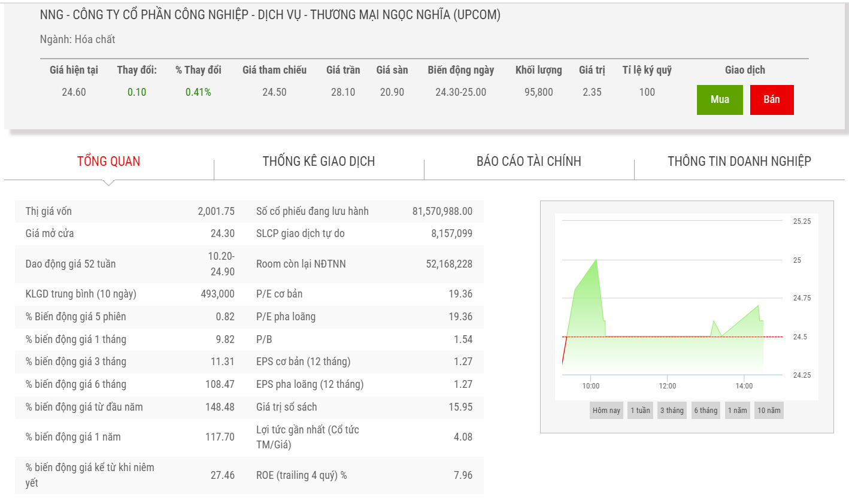Click the Thị giá vốn row
This screenshot has height=504, width=849.
point(129,211)
